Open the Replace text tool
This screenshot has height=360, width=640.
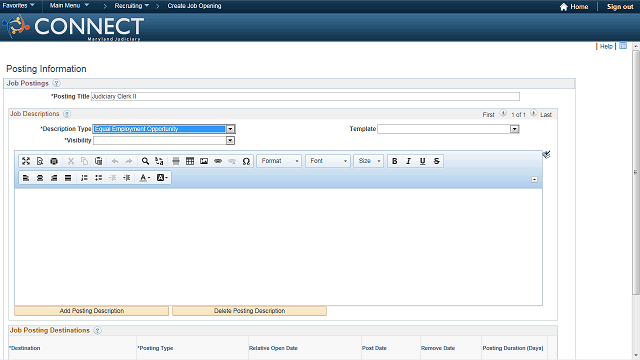pos(159,161)
